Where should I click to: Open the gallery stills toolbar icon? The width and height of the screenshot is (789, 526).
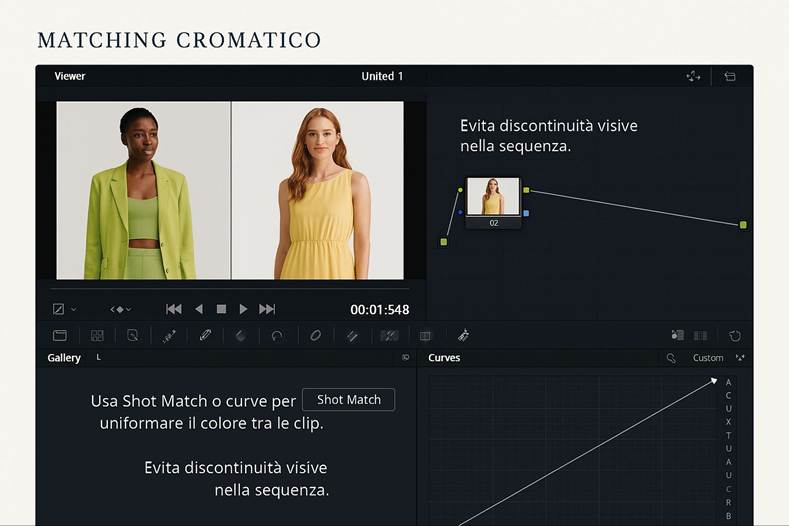point(60,336)
